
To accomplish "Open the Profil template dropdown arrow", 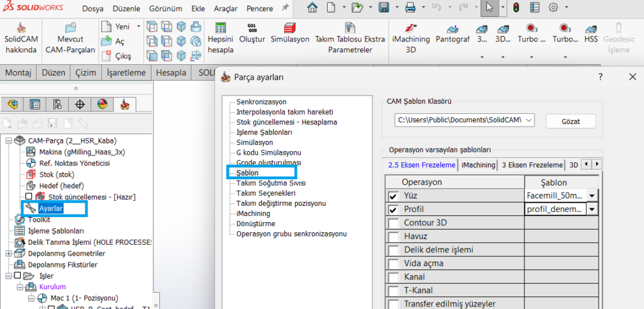I will click(591, 210).
